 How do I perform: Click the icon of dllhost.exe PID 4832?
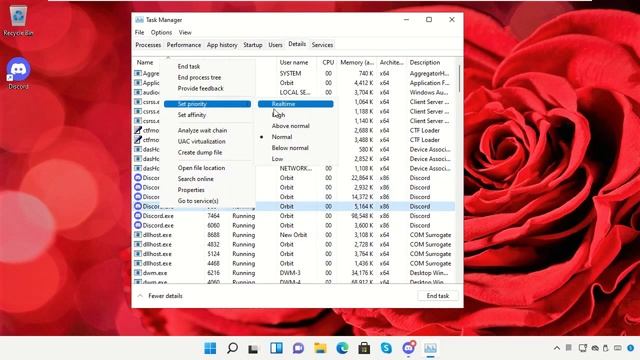tap(138, 244)
